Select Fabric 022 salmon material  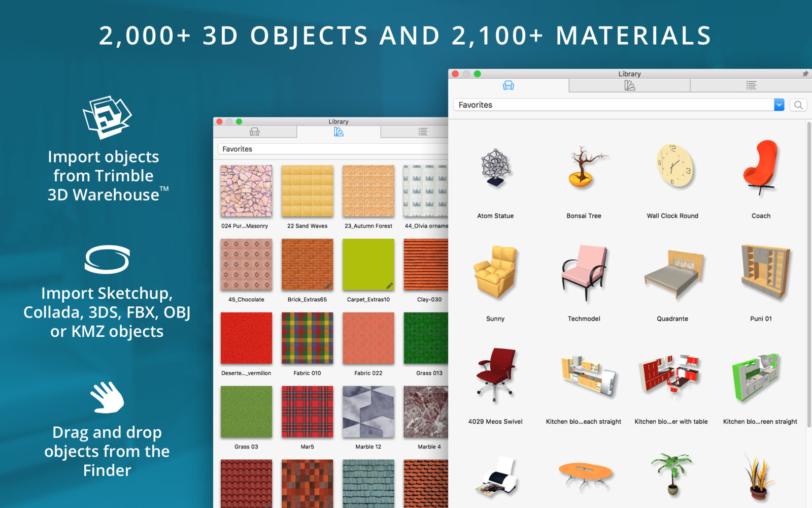[x=368, y=338]
